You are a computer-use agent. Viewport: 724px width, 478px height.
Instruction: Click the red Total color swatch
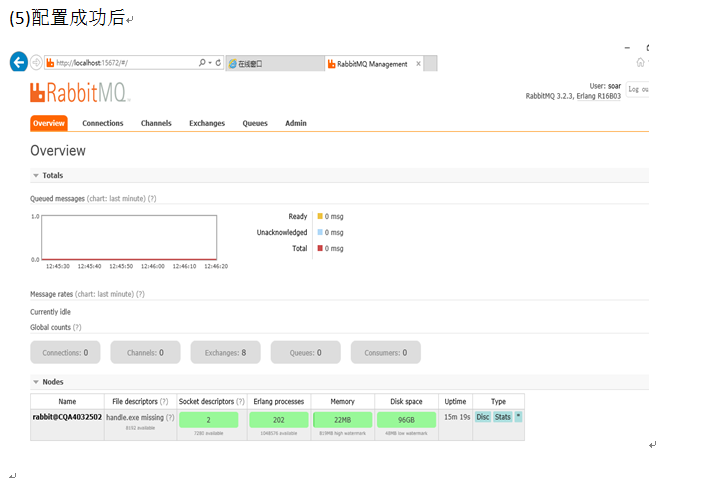tap(320, 248)
